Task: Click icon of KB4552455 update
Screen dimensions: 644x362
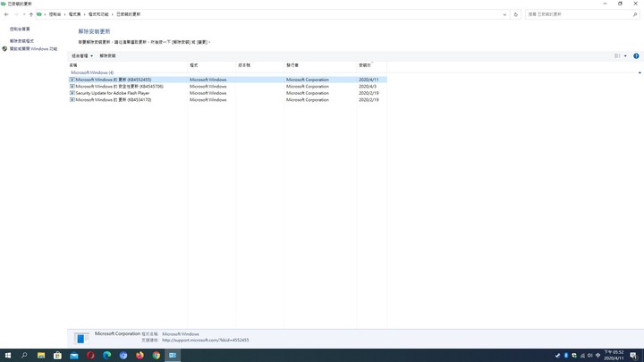Action: 72,80
